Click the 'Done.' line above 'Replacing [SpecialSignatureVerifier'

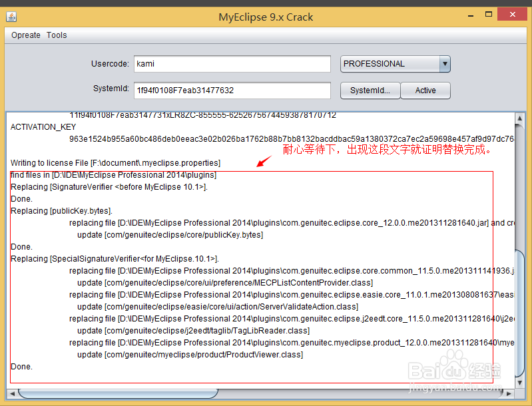(21, 246)
